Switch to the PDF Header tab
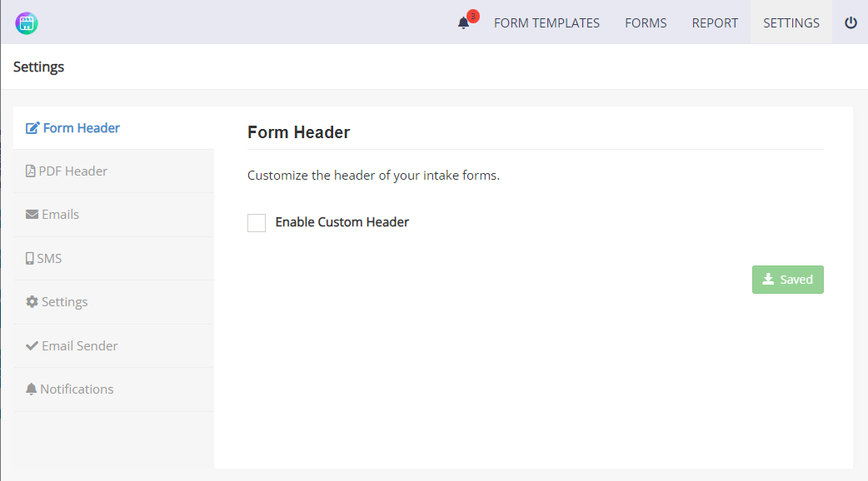This screenshot has width=868, height=481. (x=113, y=171)
